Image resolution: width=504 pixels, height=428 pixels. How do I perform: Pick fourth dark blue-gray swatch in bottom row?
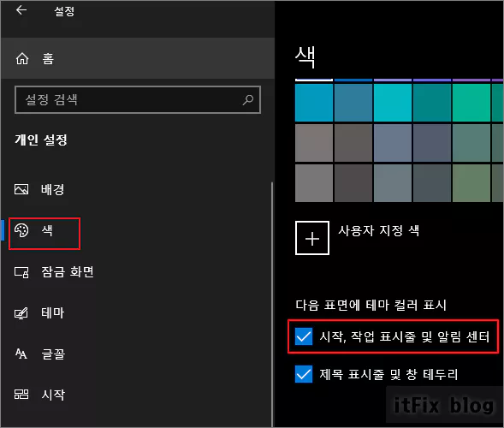(x=432, y=183)
